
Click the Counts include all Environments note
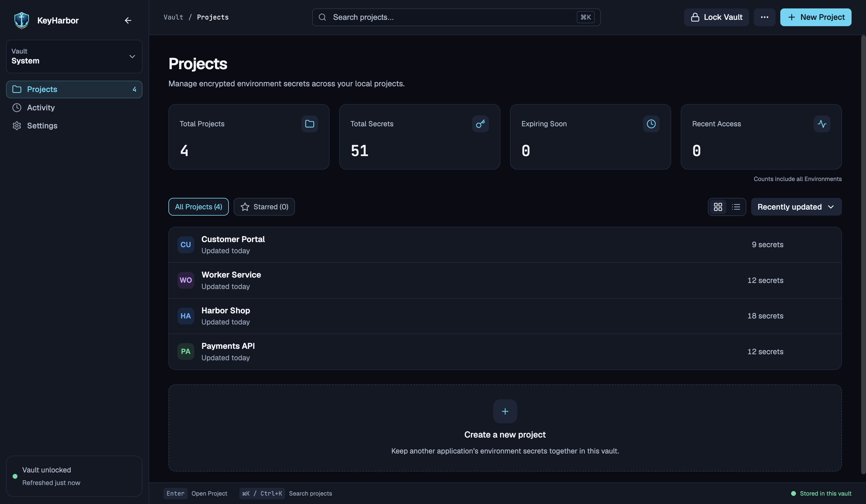(797, 179)
